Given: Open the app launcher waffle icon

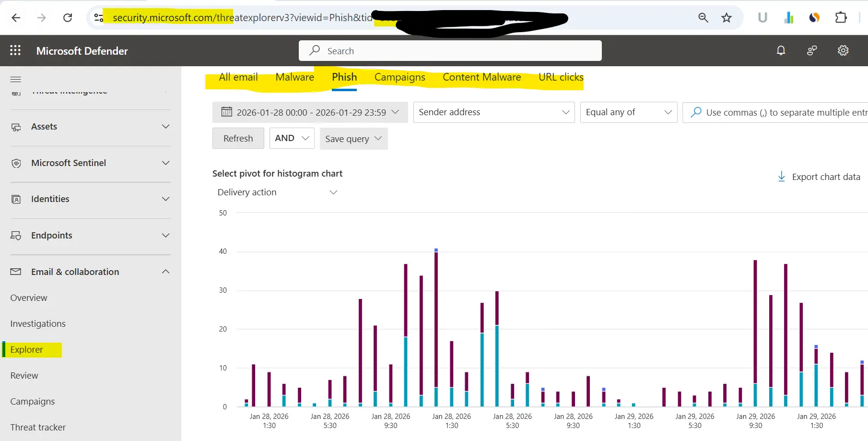Looking at the screenshot, I should (x=15, y=50).
